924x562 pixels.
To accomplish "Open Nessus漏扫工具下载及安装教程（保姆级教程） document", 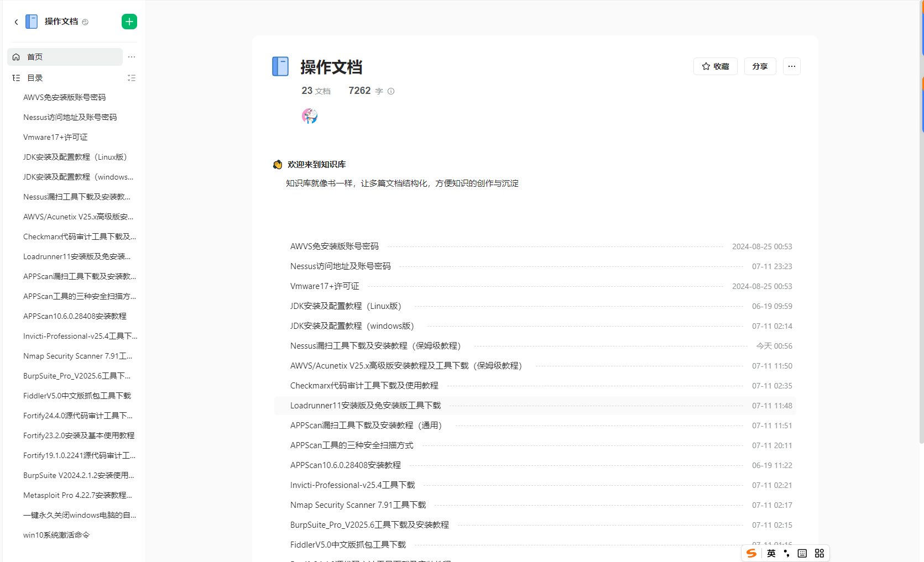I will (x=377, y=346).
